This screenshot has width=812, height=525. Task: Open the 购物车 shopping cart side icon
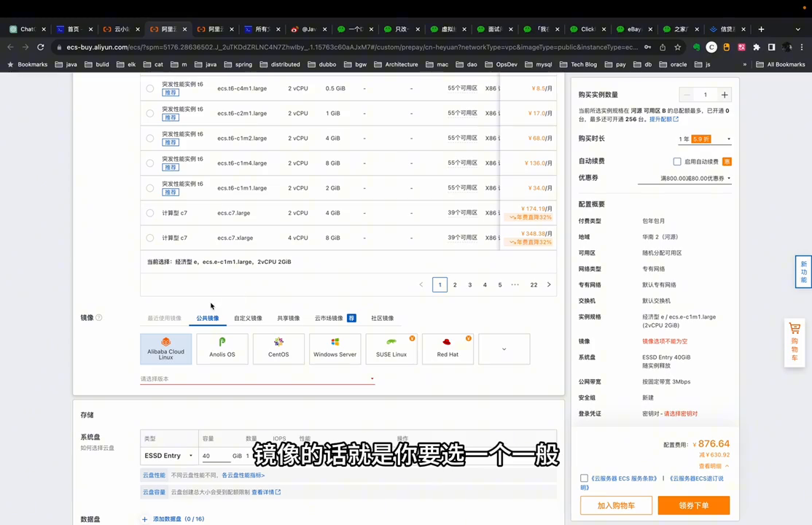click(x=795, y=341)
